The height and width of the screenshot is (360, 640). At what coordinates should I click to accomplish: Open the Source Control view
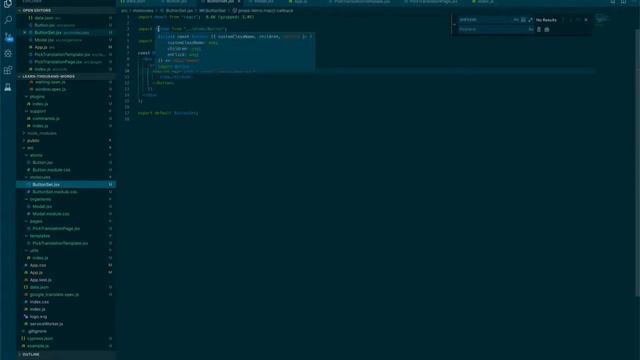coord(8,37)
